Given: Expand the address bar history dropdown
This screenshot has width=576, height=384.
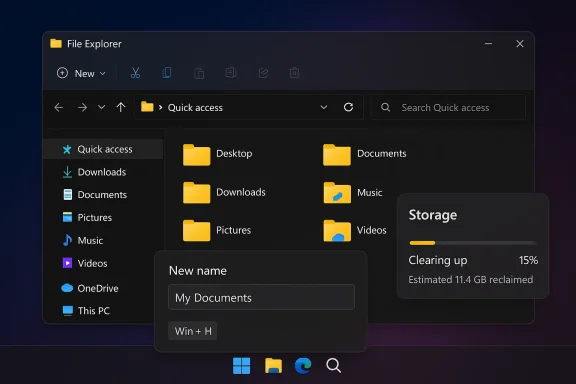Looking at the screenshot, I should [x=324, y=107].
